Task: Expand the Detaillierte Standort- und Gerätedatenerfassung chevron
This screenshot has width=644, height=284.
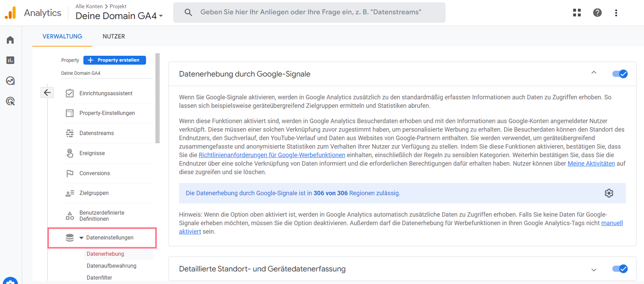Action: (594, 270)
